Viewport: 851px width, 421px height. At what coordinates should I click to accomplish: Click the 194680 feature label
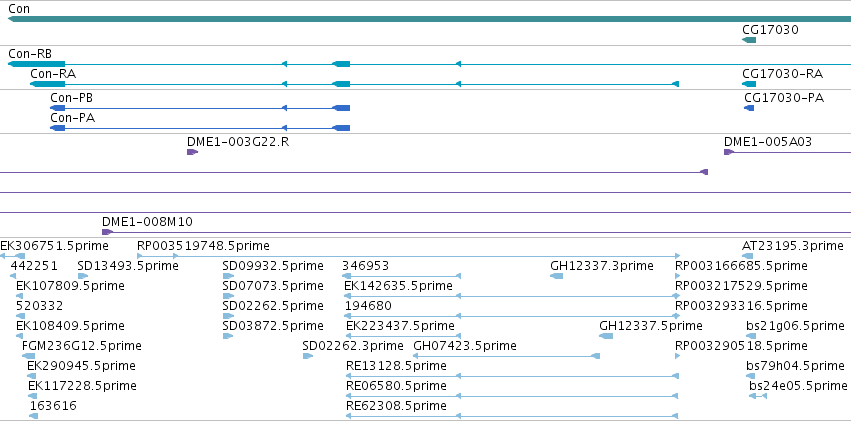[x=368, y=305]
